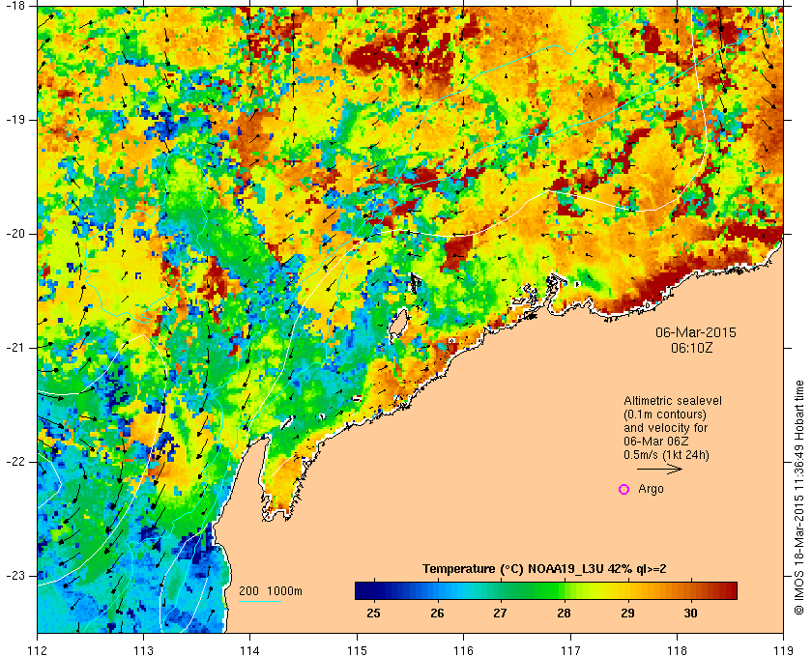Click the date label 06-Mar-2015
Image resolution: width=812 pixels, height=657 pixels.
tap(695, 332)
